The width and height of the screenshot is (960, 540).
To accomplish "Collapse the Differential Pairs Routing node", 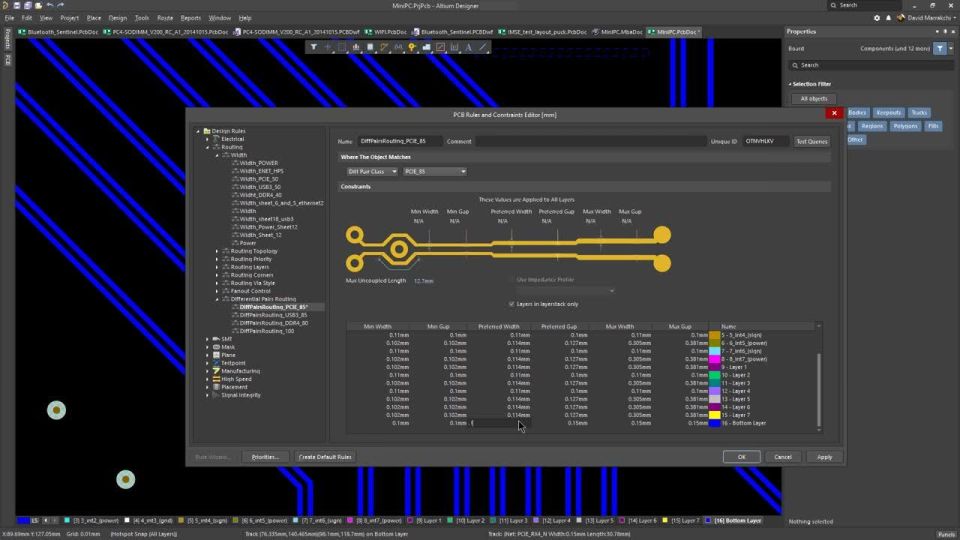I will click(217, 299).
